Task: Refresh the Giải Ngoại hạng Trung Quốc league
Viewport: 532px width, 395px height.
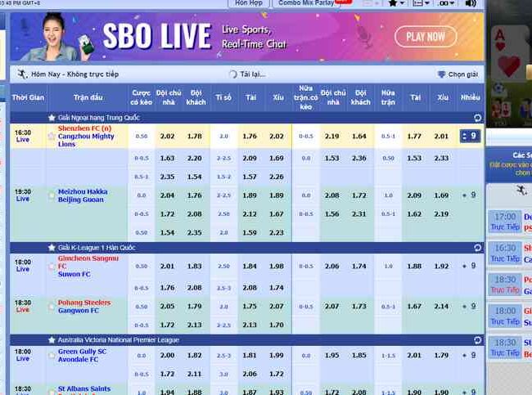Action: click(477, 118)
